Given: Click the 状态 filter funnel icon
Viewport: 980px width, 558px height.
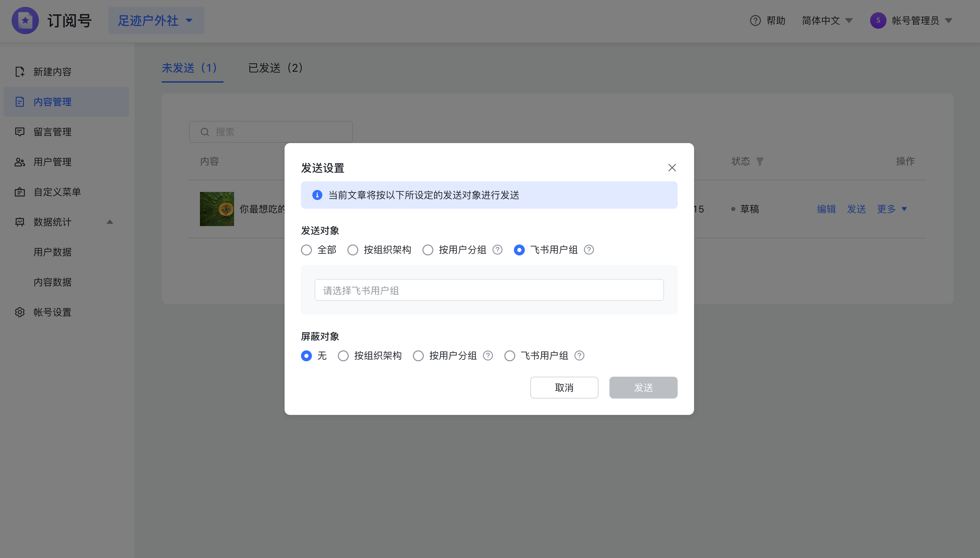Looking at the screenshot, I should 760,161.
